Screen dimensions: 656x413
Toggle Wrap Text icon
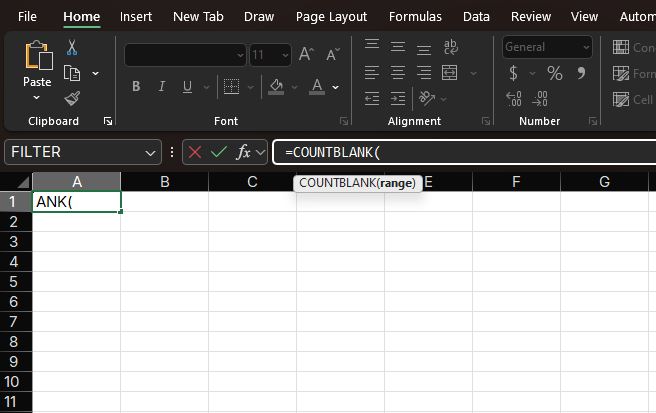click(x=451, y=47)
